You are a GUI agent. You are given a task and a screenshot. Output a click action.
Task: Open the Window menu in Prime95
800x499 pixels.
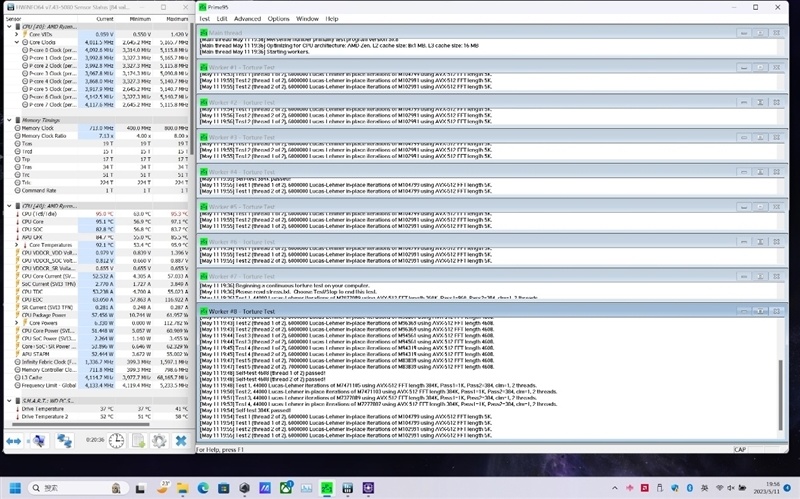click(307, 19)
